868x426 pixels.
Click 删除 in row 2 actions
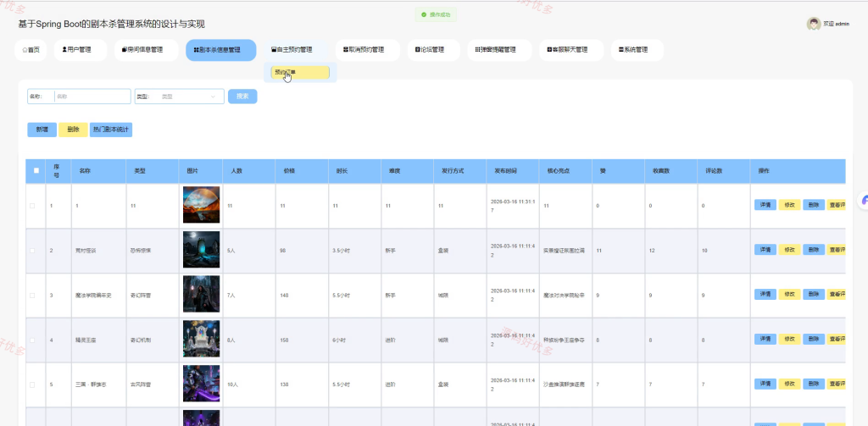pyautogui.click(x=814, y=250)
